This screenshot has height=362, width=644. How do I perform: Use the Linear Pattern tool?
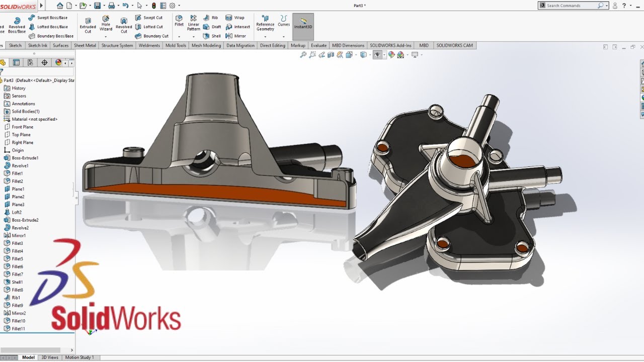coord(194,24)
